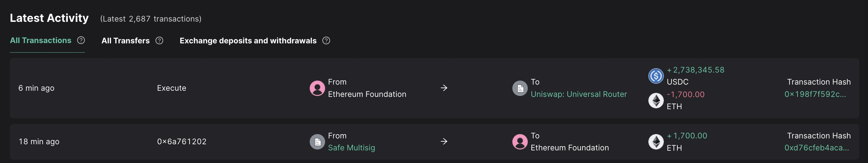Switch to the All Transactions tab
The width and height of the screenshot is (868, 163).
point(41,41)
